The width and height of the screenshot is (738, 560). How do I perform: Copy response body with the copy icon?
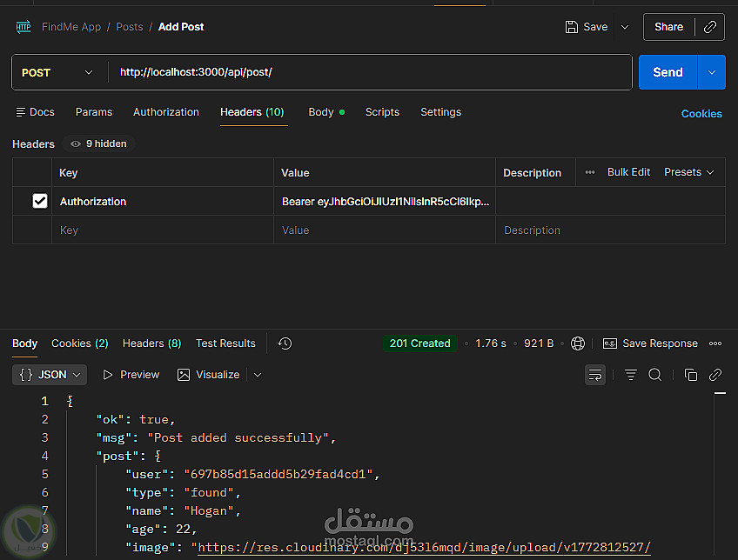click(691, 375)
